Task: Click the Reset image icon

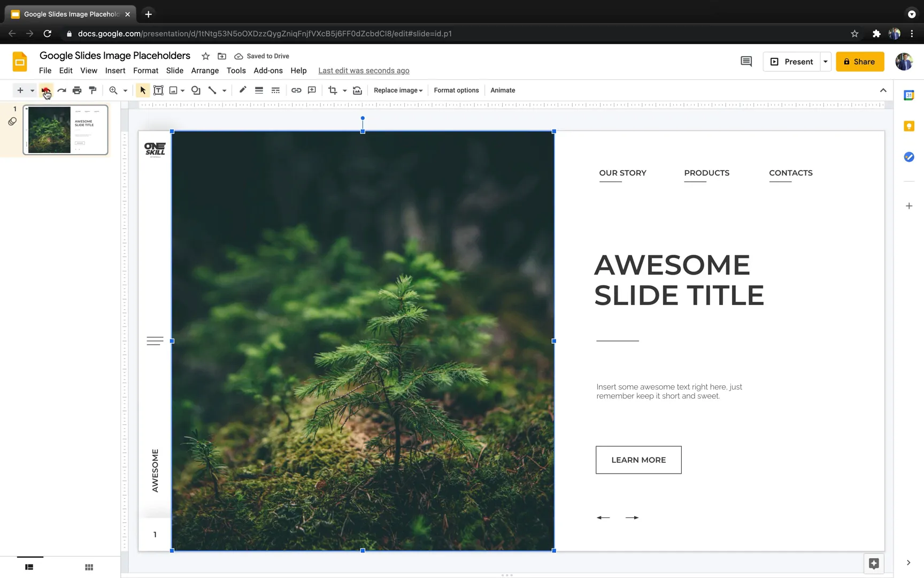Action: (x=358, y=90)
